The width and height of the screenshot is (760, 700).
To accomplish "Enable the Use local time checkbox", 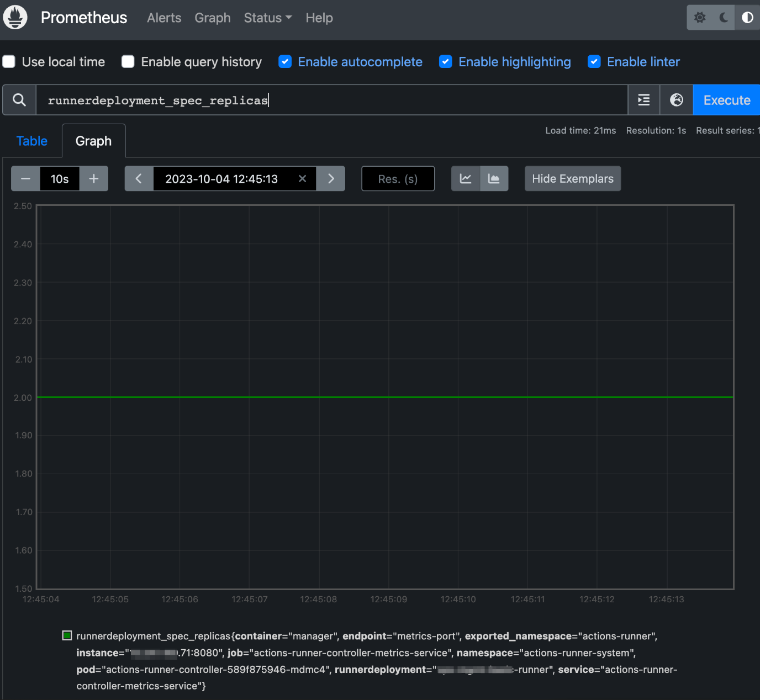I will point(9,62).
